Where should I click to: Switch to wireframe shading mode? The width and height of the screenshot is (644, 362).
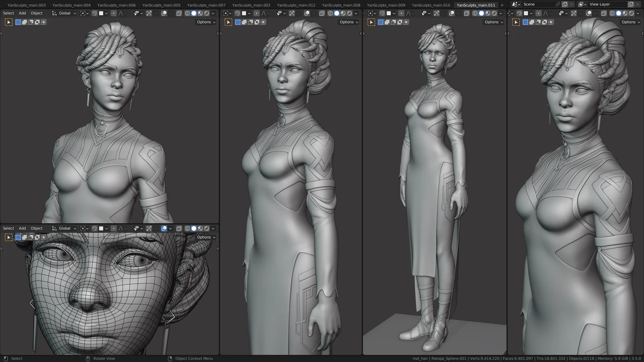[x=188, y=13]
